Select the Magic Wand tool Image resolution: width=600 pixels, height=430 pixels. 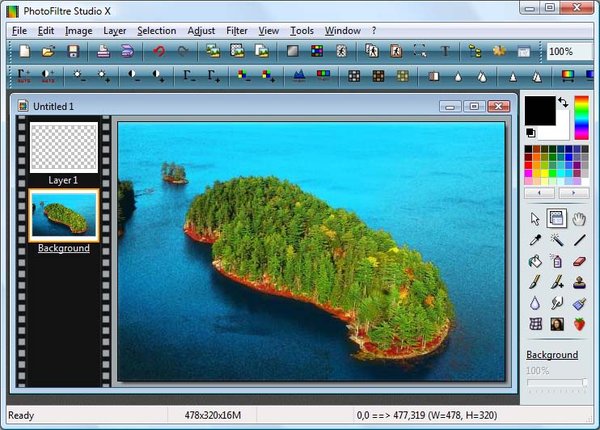point(557,240)
